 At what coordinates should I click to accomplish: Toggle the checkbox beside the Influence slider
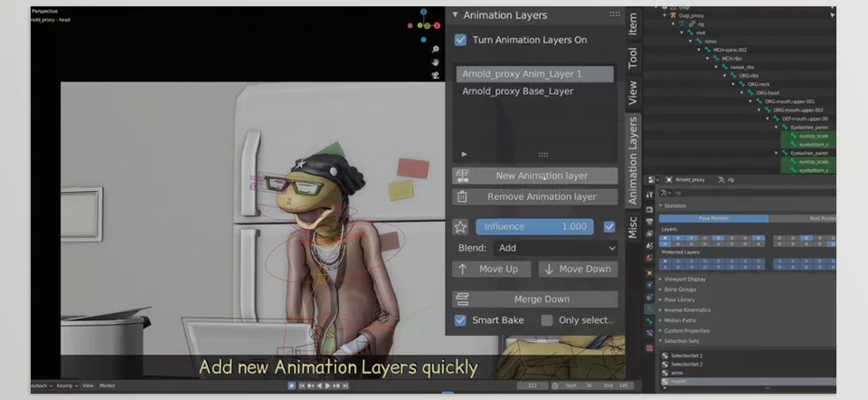point(609,226)
